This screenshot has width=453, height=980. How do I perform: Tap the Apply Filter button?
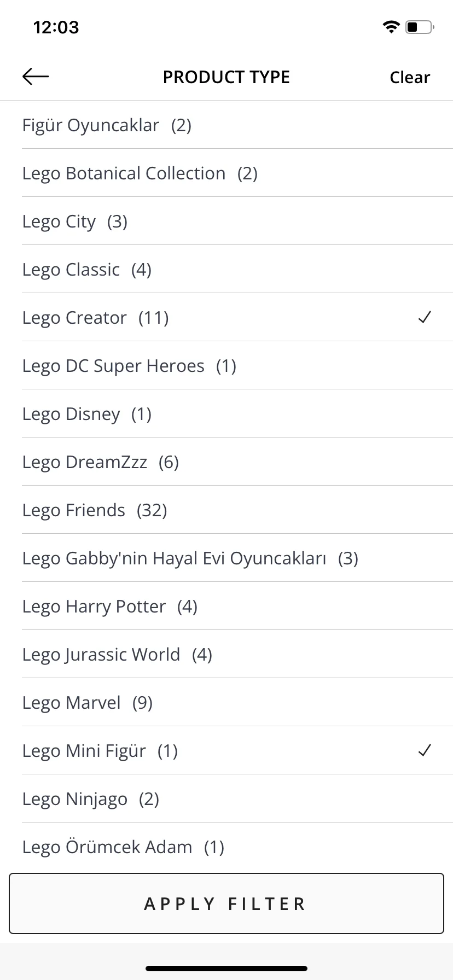pos(226,903)
